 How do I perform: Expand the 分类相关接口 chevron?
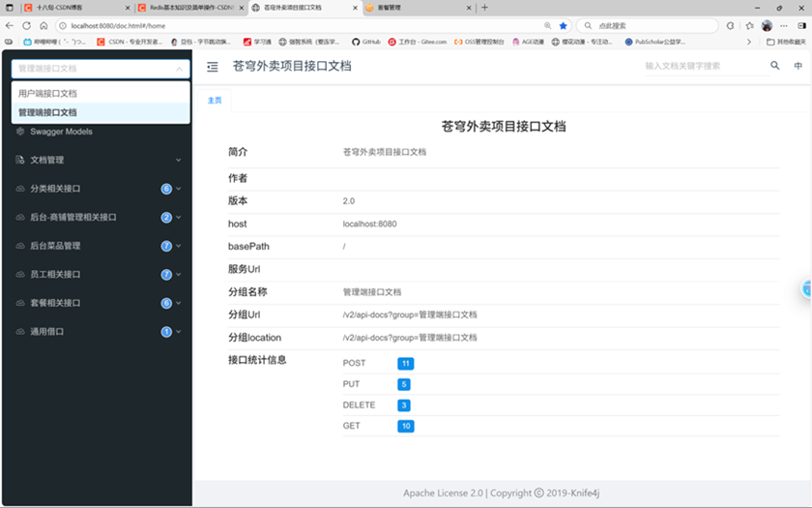179,189
